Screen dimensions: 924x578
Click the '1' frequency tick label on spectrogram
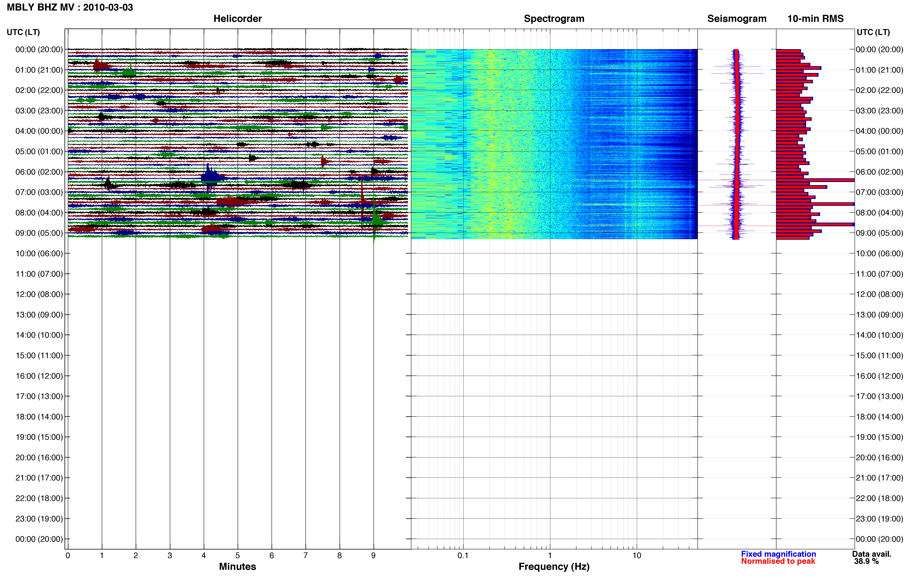tap(550, 555)
